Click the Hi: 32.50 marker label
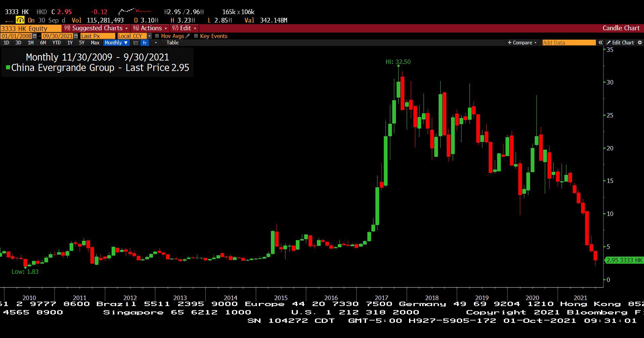The image size is (644, 338). click(398, 62)
